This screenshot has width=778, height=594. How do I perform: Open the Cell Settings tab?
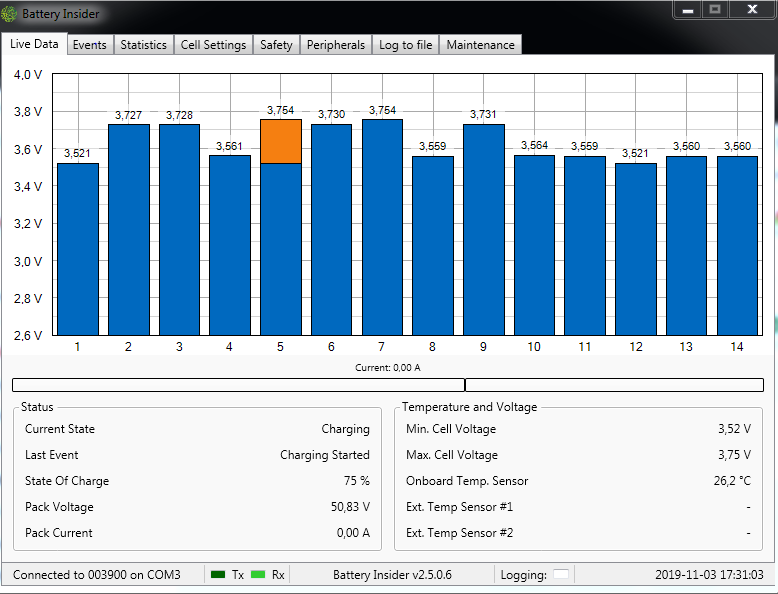213,45
